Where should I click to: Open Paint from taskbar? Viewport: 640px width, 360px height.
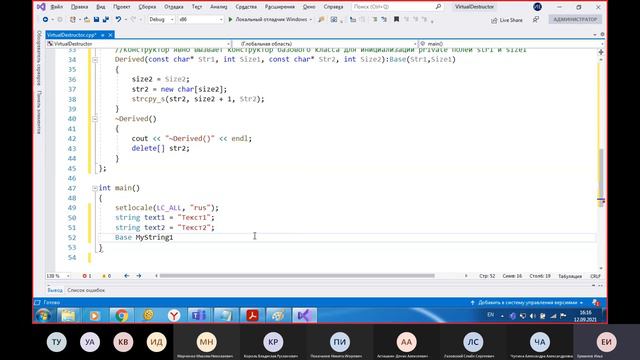(278, 316)
